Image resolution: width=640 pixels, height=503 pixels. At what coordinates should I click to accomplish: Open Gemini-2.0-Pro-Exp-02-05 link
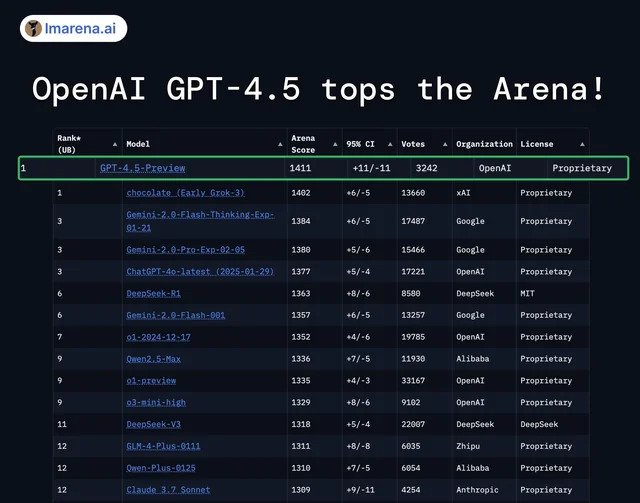185,249
